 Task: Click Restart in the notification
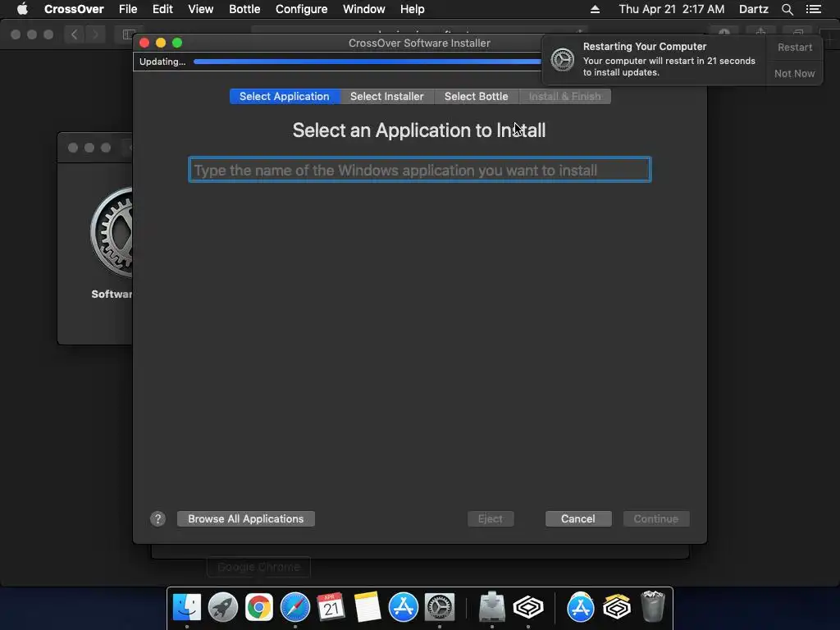click(794, 47)
